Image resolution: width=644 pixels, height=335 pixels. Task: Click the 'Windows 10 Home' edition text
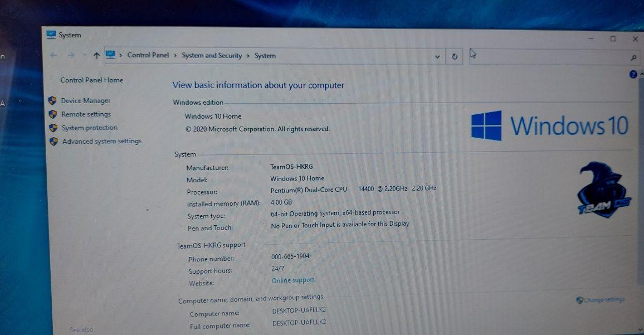pyautogui.click(x=213, y=116)
